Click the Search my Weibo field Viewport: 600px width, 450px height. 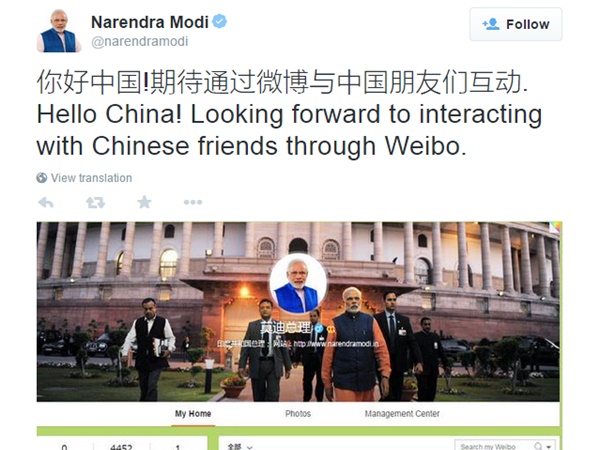click(505, 445)
